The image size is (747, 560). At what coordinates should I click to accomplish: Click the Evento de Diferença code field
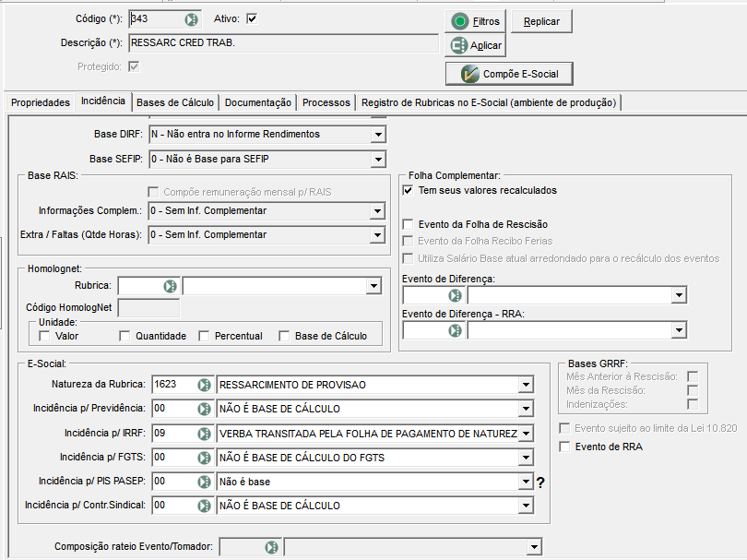[425, 295]
